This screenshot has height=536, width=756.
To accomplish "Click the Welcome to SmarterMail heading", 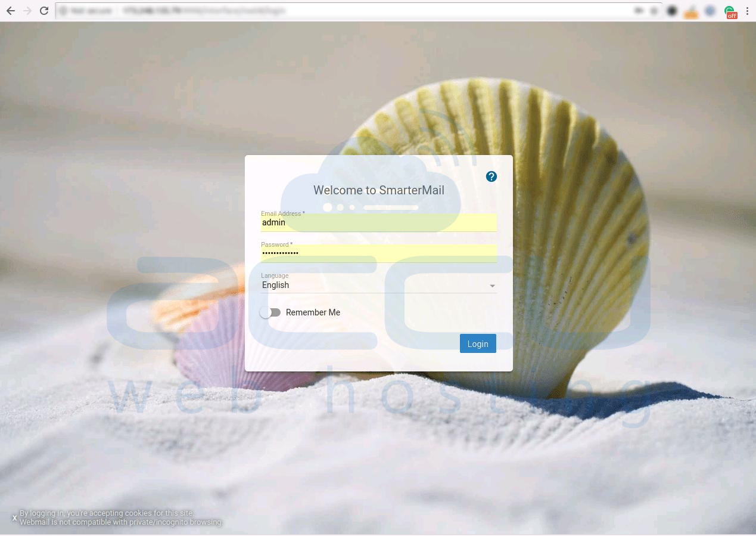I will 379,190.
